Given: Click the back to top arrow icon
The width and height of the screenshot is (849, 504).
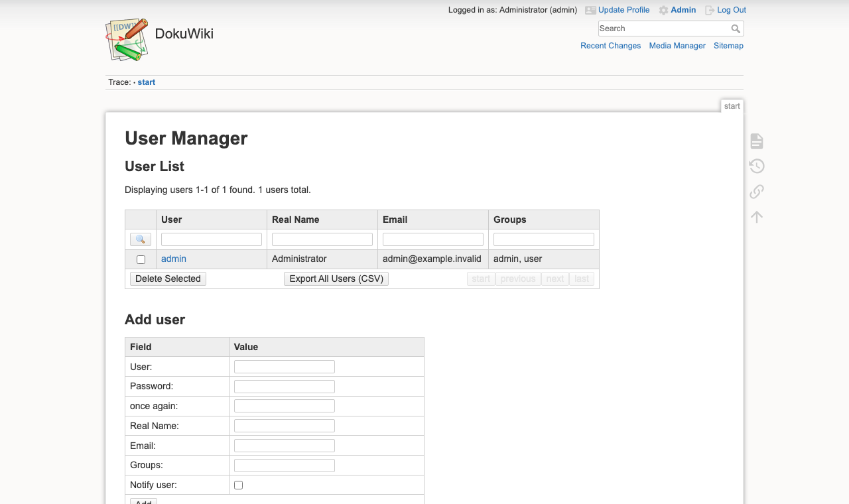Looking at the screenshot, I should click(757, 217).
